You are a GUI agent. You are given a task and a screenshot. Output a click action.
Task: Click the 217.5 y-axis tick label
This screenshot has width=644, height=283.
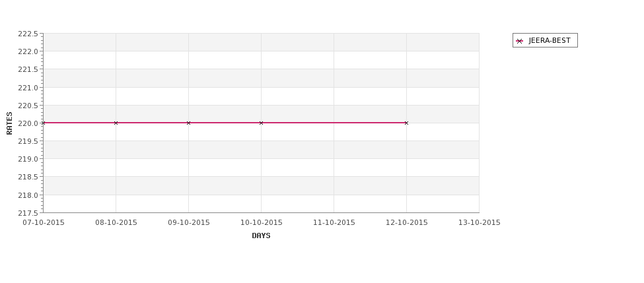[x=28, y=213]
